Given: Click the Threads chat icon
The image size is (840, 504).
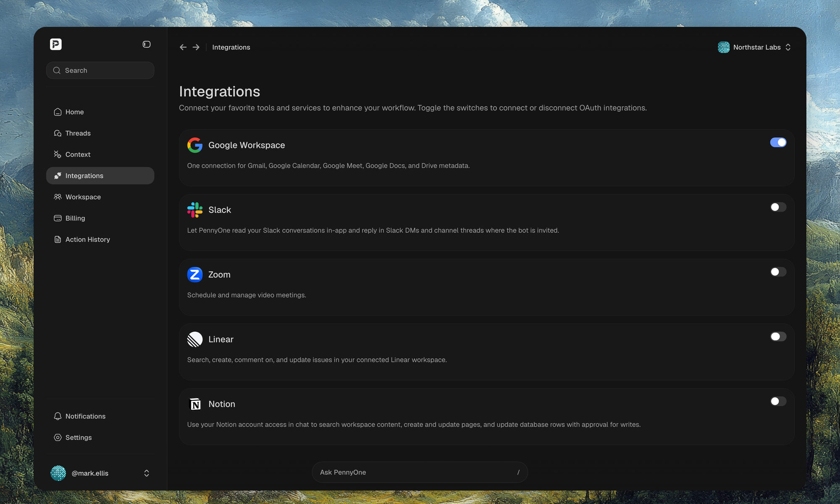Looking at the screenshot, I should click(58, 133).
